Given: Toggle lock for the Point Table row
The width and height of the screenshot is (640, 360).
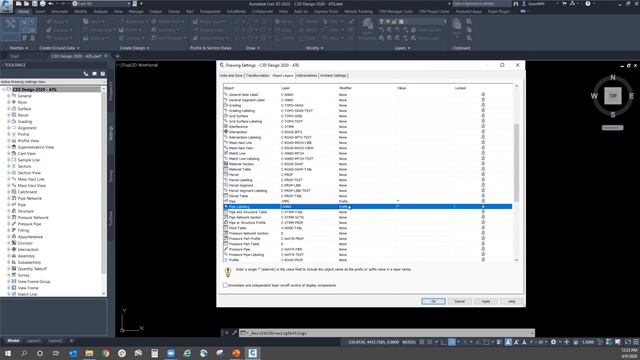Looking at the screenshot, I should (x=483, y=228).
